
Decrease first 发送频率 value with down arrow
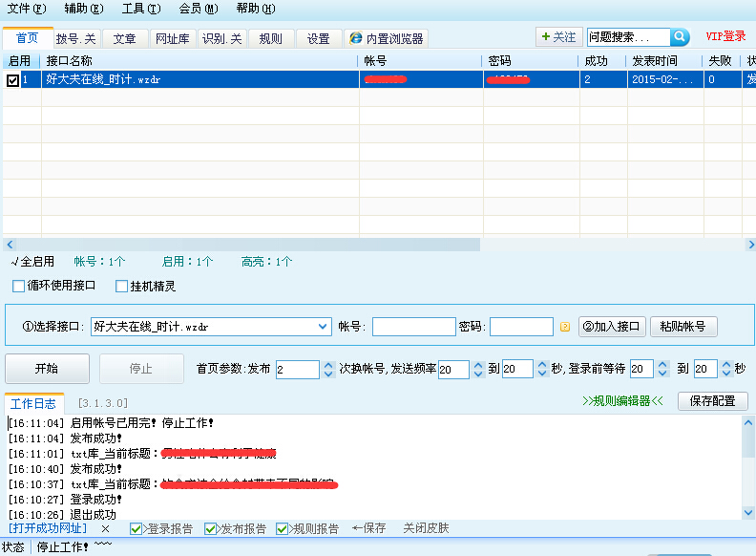[478, 374]
